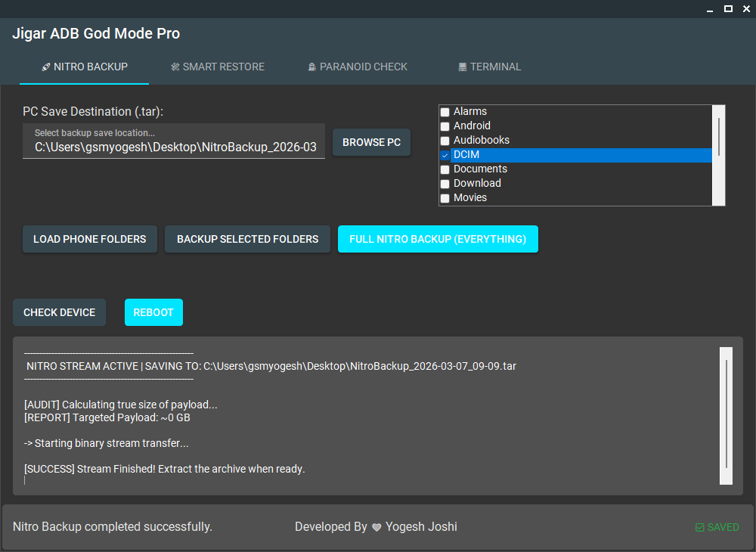Start Full Nitro Backup (Everything)
The width and height of the screenshot is (756, 552).
[438, 239]
